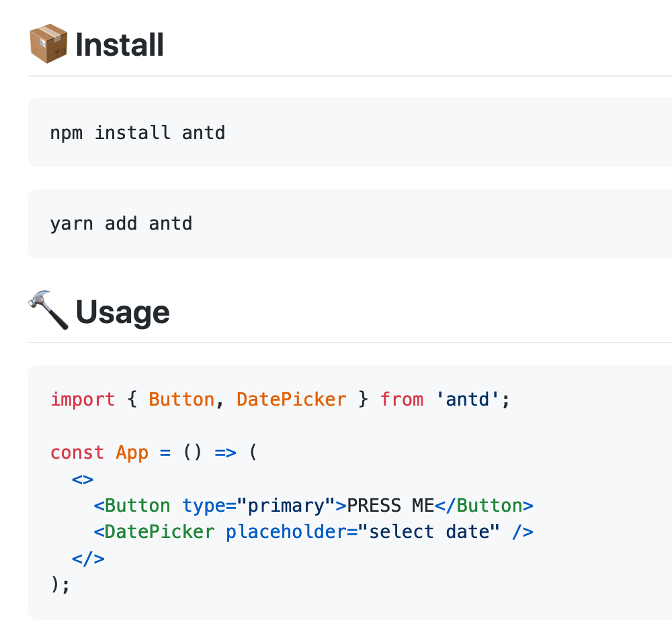Screen dimensions: 672x634
Task: Click the 'yarn add antd' command text
Action: tap(121, 224)
